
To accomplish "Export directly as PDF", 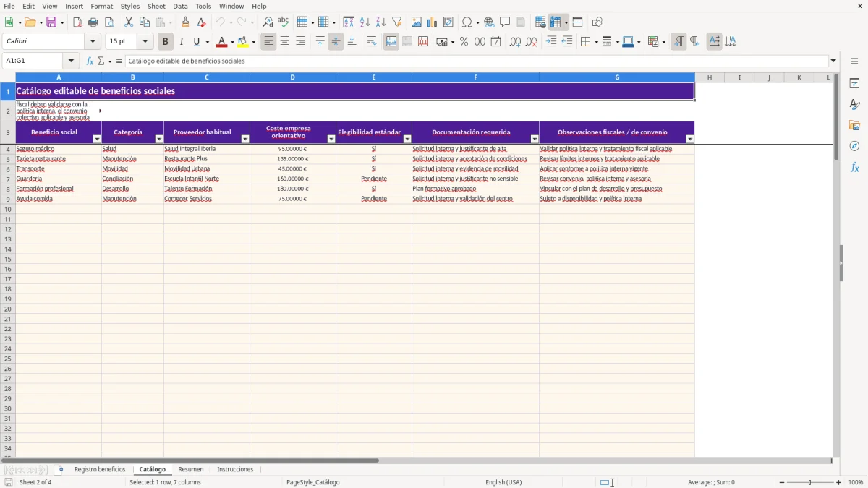I will tap(77, 22).
